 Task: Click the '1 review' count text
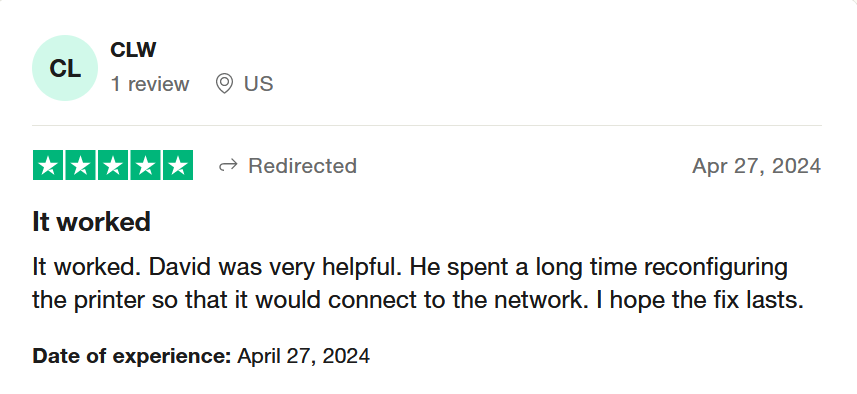coord(150,84)
